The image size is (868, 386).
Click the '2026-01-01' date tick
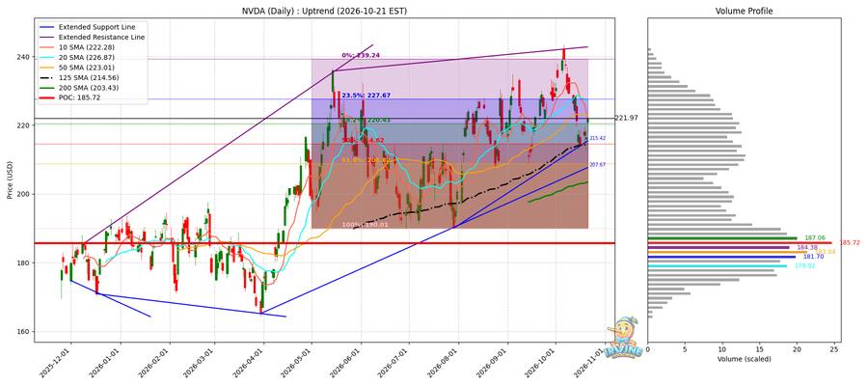(x=106, y=362)
